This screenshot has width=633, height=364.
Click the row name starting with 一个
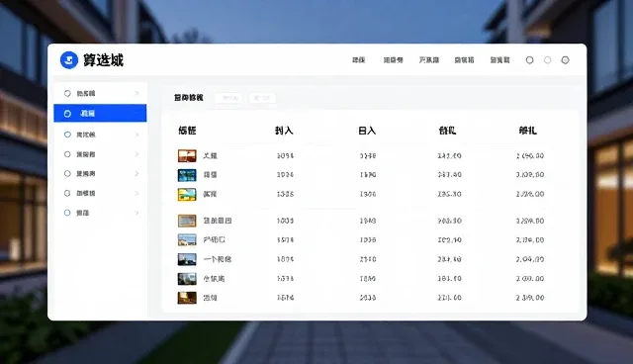(x=218, y=259)
